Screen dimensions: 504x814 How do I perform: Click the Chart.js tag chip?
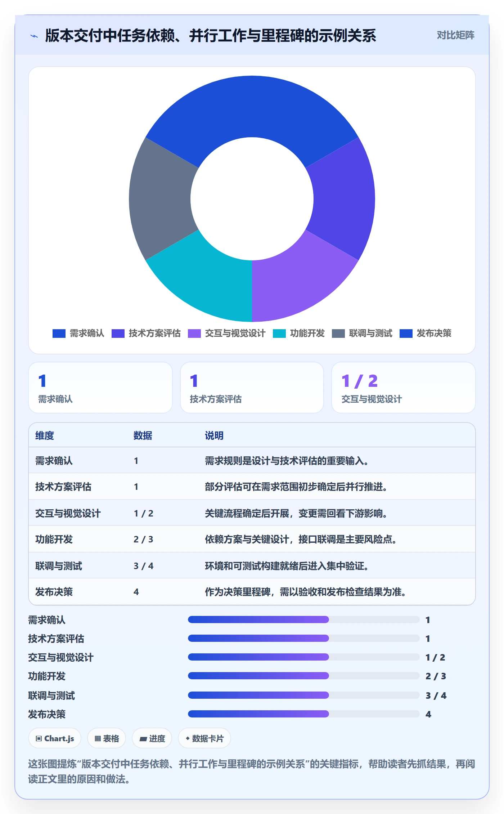tap(55, 738)
